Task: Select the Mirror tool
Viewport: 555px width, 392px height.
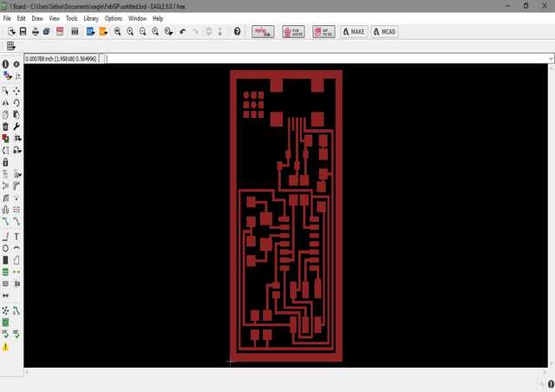Action: point(5,102)
